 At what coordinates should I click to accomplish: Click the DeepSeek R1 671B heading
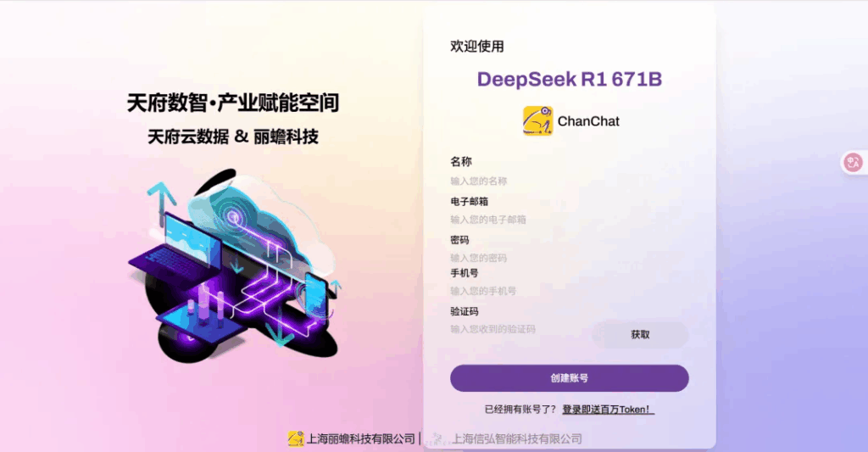pyautogui.click(x=569, y=79)
